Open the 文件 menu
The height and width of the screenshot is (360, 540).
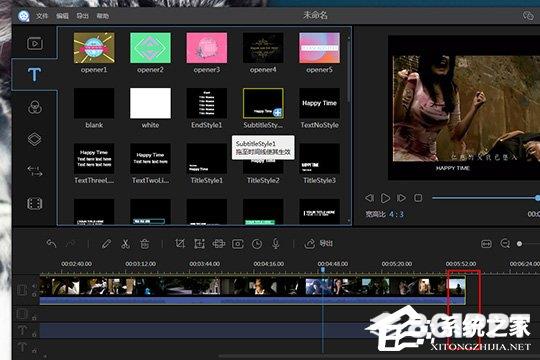pyautogui.click(x=42, y=16)
